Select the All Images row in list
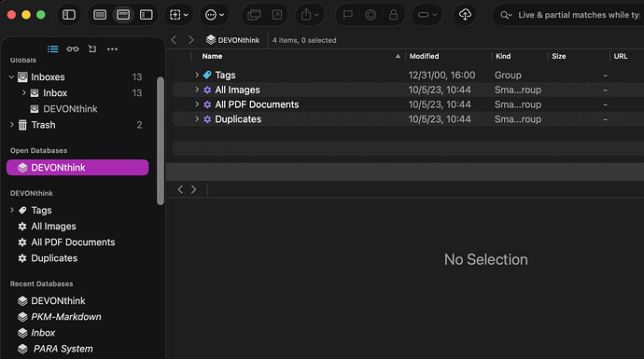This screenshot has width=644, height=359. tap(408, 90)
